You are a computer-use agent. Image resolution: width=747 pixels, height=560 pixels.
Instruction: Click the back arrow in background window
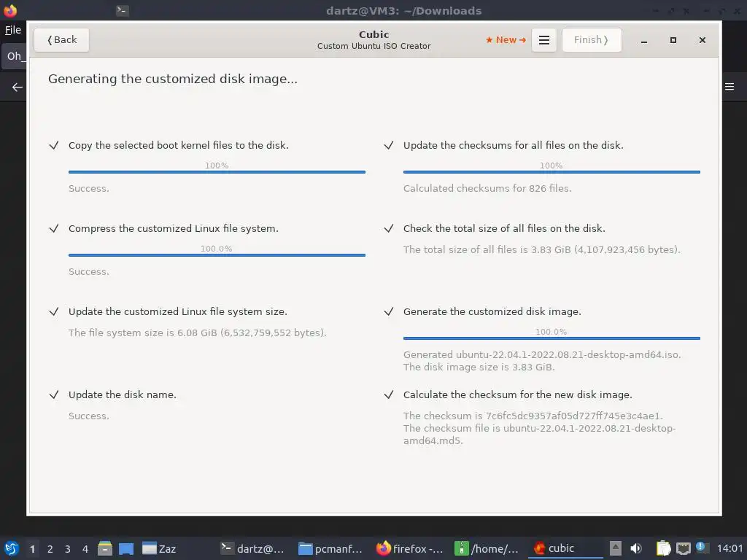pos(18,87)
